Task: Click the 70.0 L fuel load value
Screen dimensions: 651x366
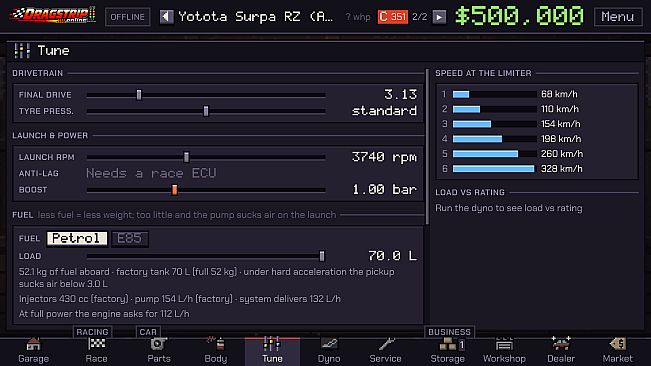Action: pyautogui.click(x=392, y=256)
